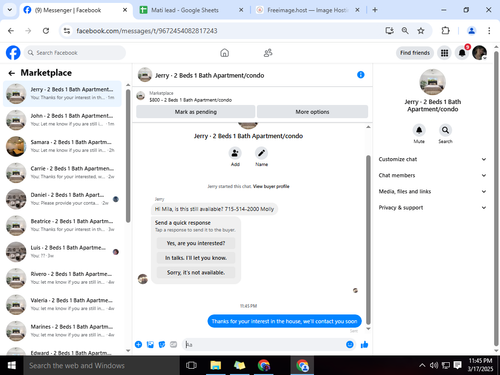Open Valeria conversation in chat list
This screenshot has width=500, height=375.
click(x=62, y=304)
